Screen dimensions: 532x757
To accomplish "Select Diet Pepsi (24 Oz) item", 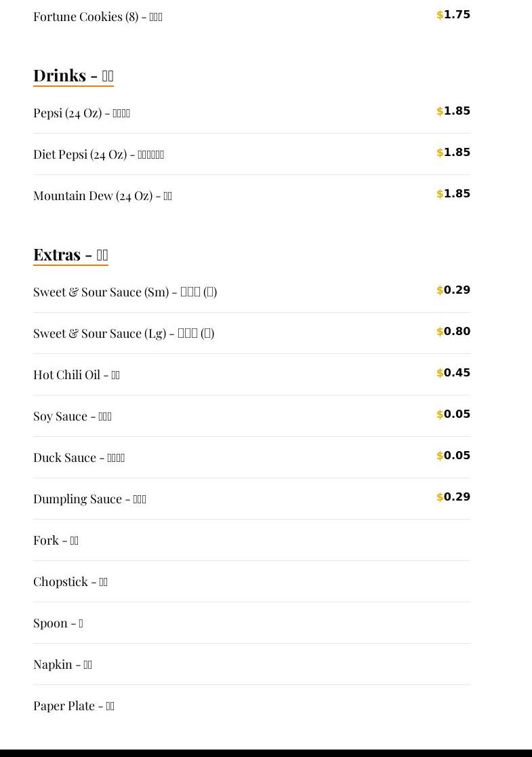I will point(98,155).
